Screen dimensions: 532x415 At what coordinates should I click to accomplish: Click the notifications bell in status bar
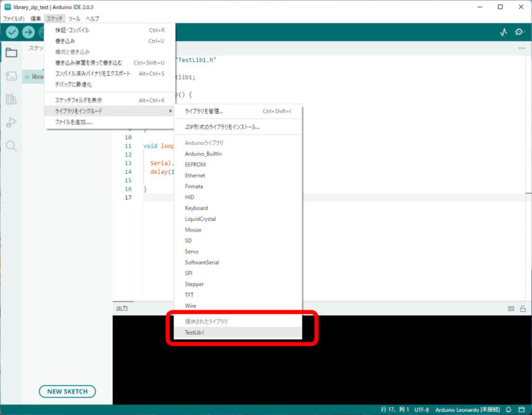508,409
